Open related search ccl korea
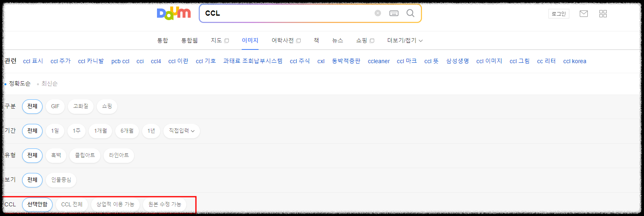Screen dimensions: 644x216 point(575,61)
